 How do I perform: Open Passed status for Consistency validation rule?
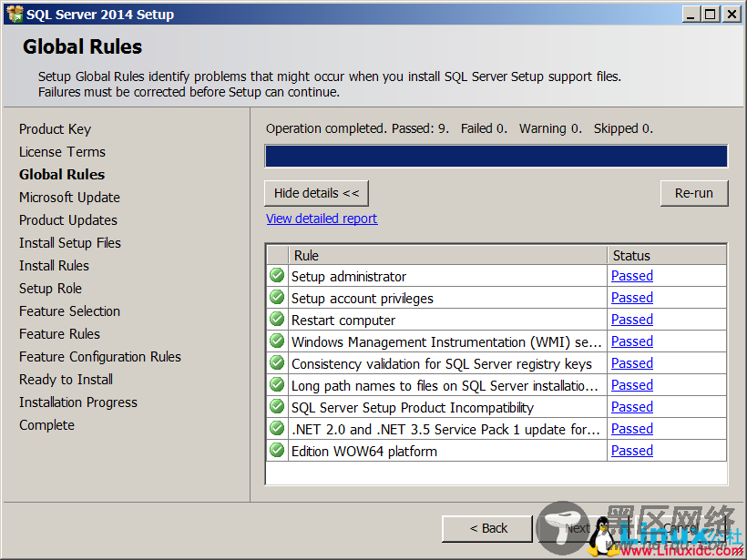click(632, 363)
